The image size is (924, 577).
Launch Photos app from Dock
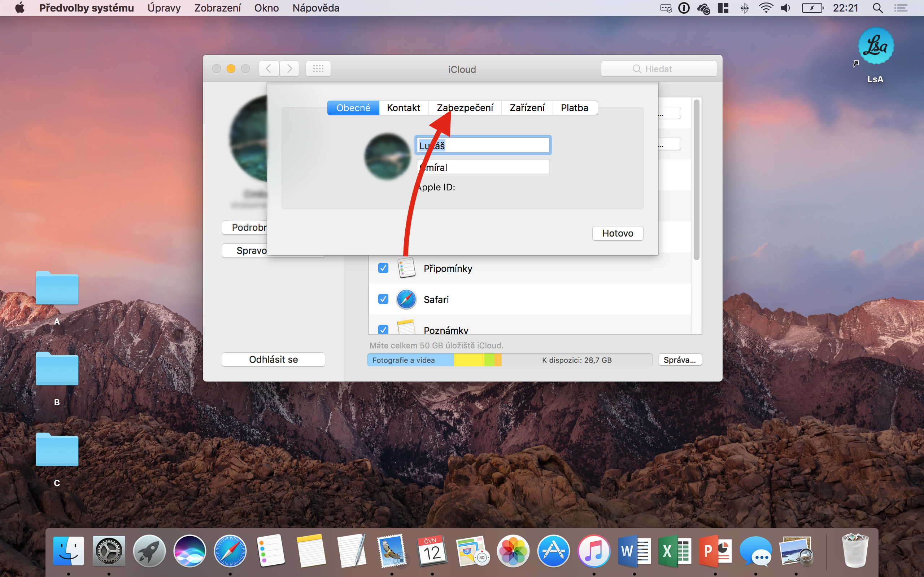[513, 551]
